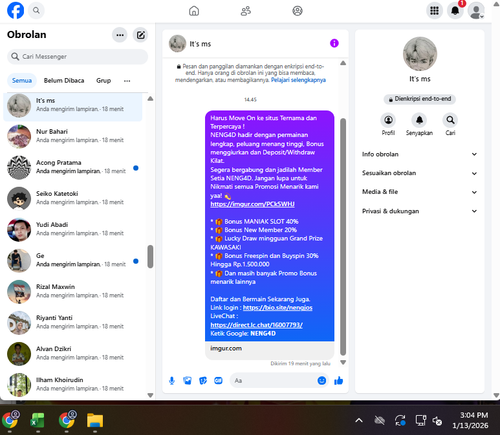Open the direct.lc.chat LiveChat link
Screen dimensions: 500x435
coord(256,325)
